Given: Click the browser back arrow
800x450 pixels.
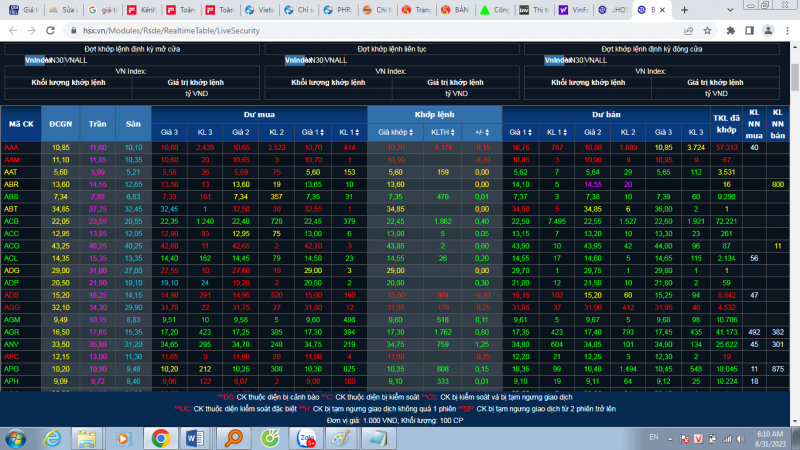Looking at the screenshot, I should click(12, 30).
